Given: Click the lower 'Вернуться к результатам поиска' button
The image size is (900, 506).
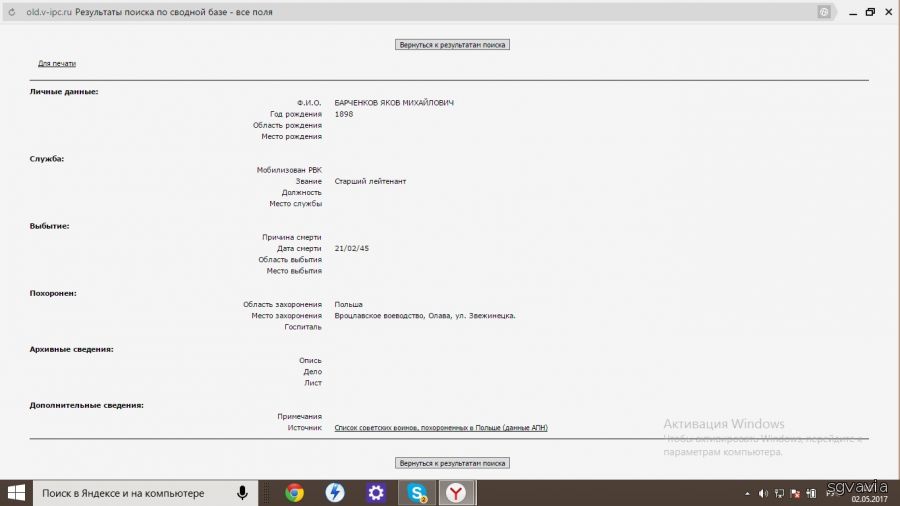Looking at the screenshot, I should 452,463.
